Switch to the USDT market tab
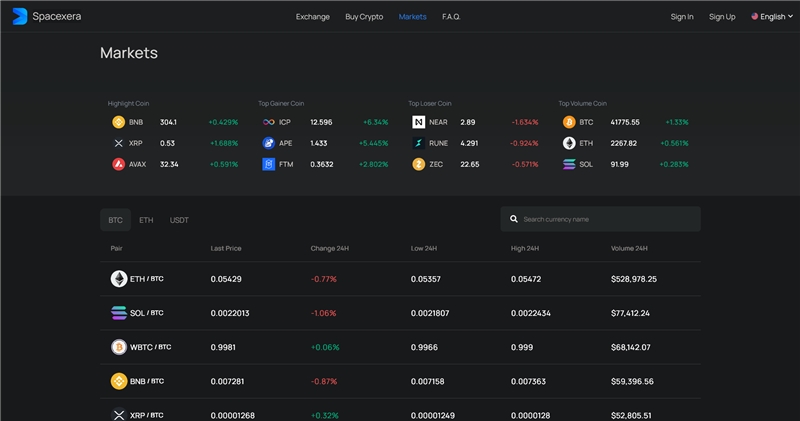The height and width of the screenshot is (421, 800). pyautogui.click(x=179, y=220)
